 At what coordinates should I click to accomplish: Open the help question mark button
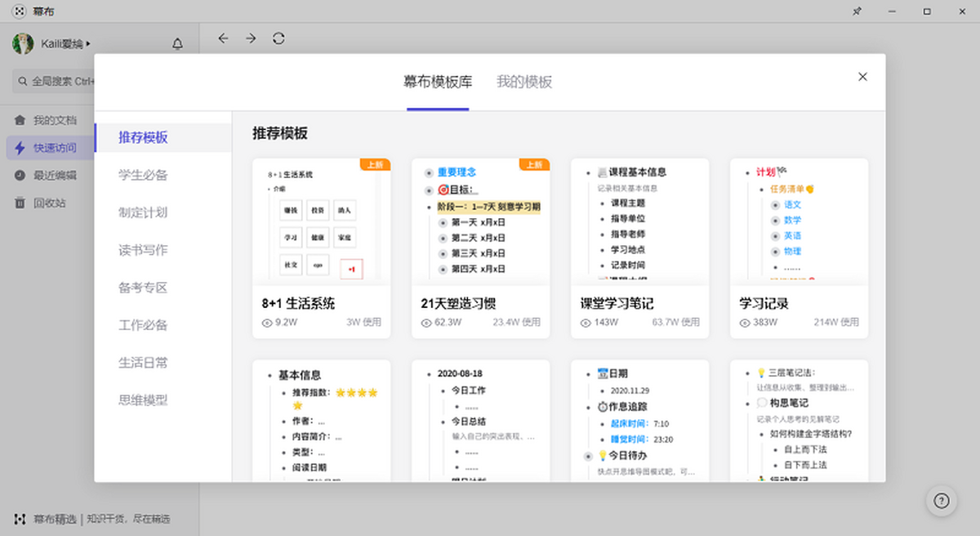coord(942,501)
